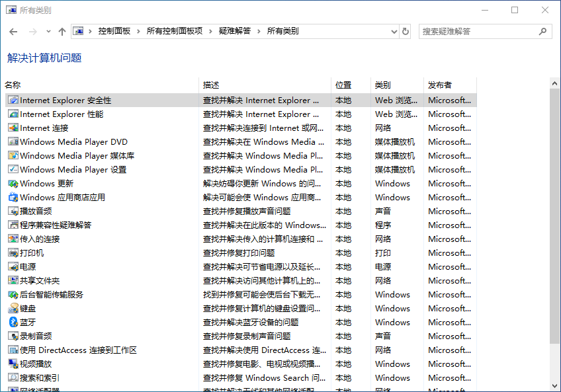561x392 pixels.
Task: Open the address bar history dropdown
Action: [394, 31]
